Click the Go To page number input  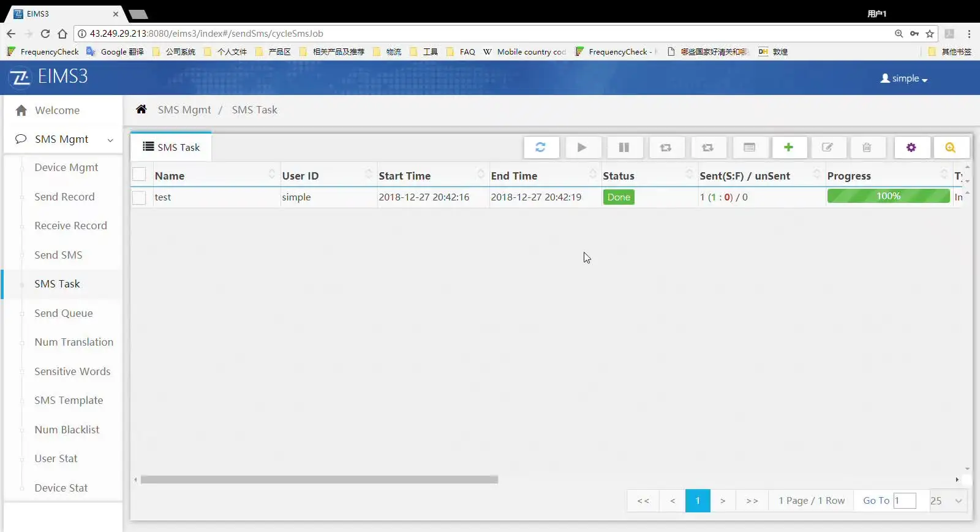pyautogui.click(x=905, y=501)
